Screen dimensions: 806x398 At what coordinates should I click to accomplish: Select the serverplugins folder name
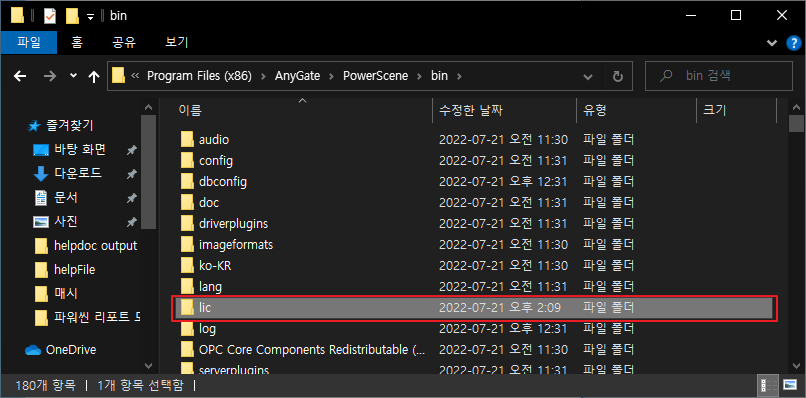(x=234, y=370)
